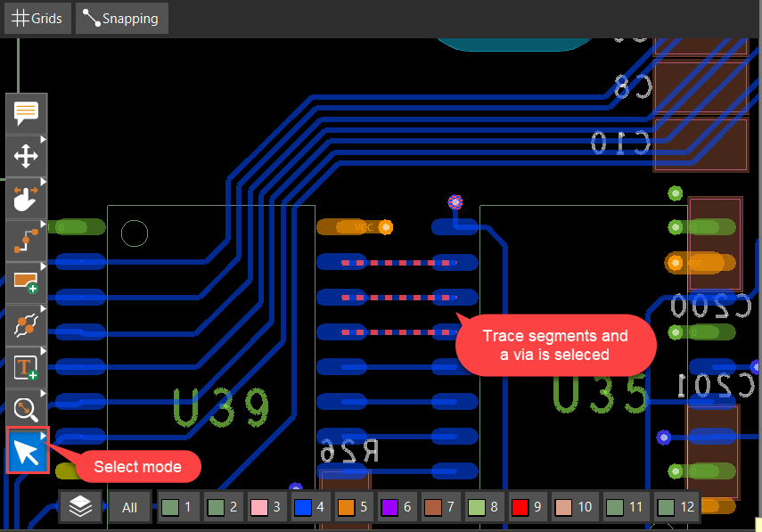Expand the hand tool flyout arrow
Viewport: 762px width, 532px height.
43,182
